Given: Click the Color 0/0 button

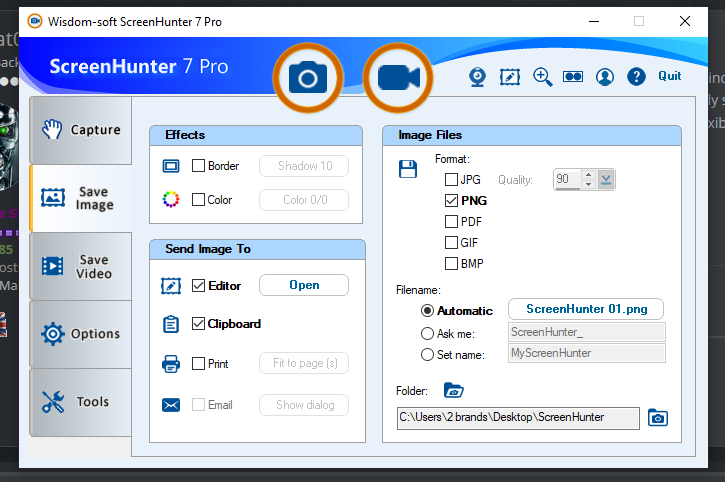Looking at the screenshot, I should point(304,200).
